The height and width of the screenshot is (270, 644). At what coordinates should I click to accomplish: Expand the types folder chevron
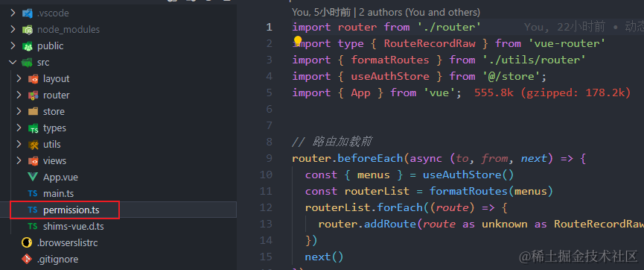[x=19, y=128]
